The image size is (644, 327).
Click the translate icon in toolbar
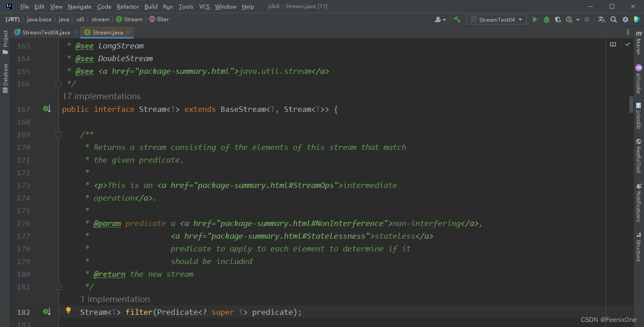[x=601, y=19]
